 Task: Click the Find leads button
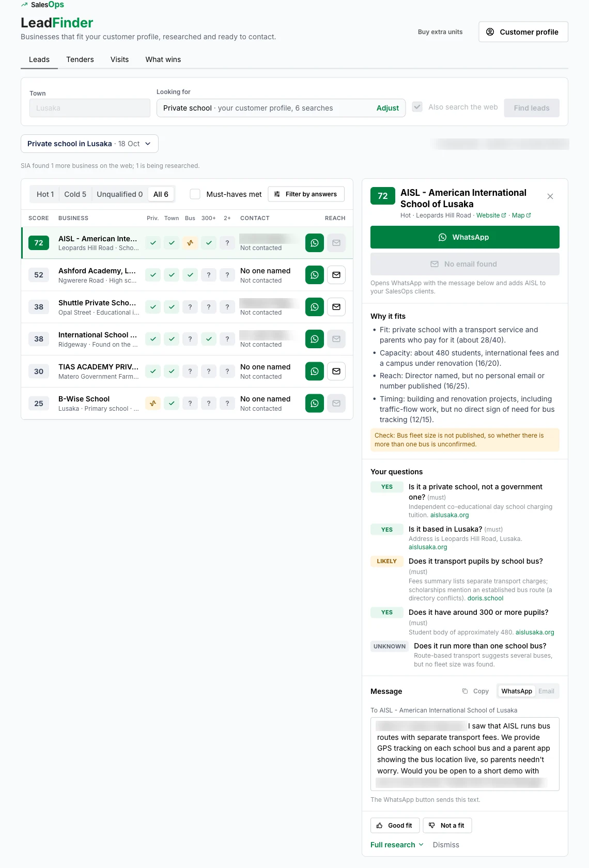tap(532, 108)
